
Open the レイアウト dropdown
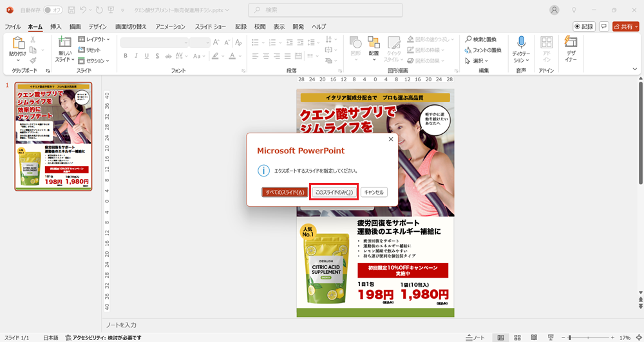click(x=94, y=39)
